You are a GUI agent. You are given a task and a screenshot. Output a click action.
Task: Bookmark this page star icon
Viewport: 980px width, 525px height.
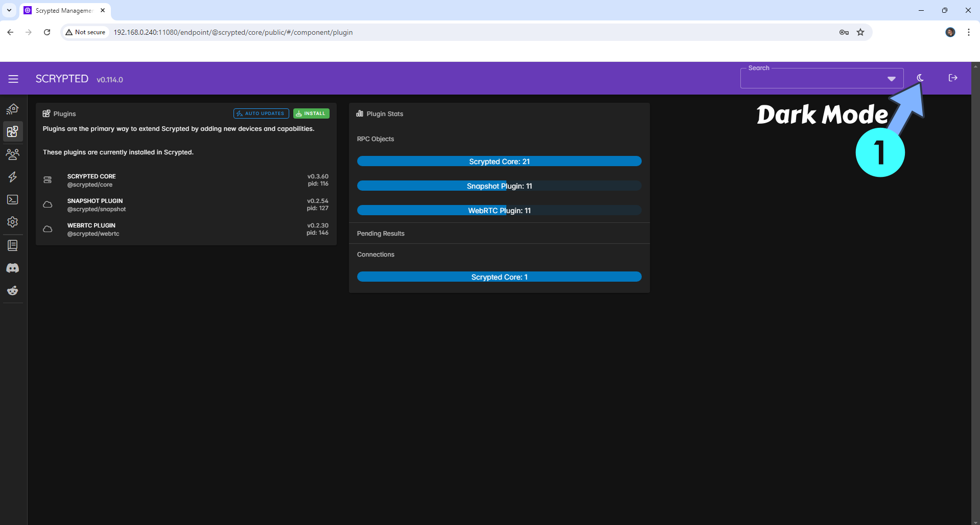(x=860, y=32)
